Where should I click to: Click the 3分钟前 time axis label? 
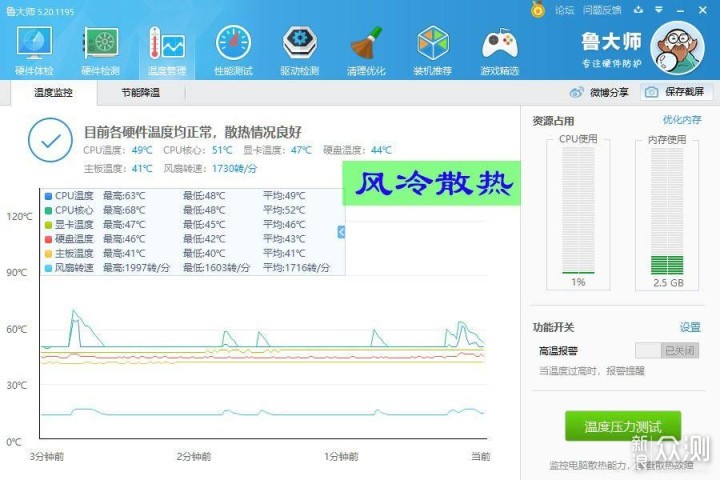click(x=46, y=457)
